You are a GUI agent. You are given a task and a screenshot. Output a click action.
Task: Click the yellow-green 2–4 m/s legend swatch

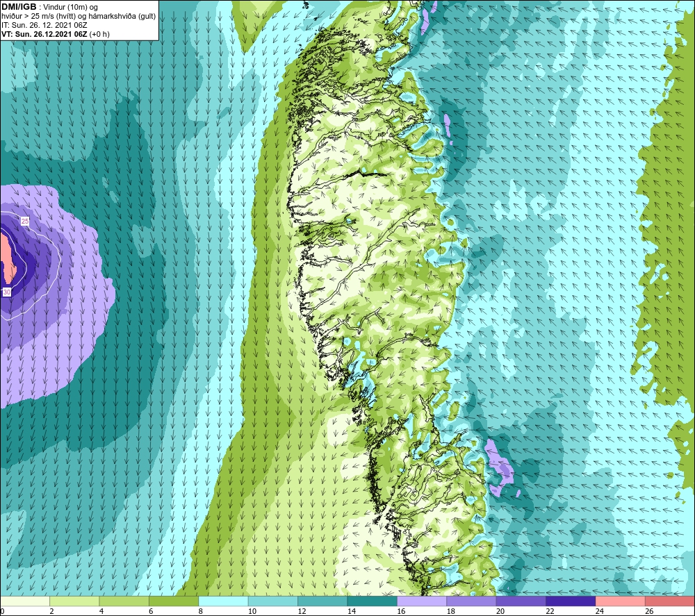pyautogui.click(x=74, y=601)
